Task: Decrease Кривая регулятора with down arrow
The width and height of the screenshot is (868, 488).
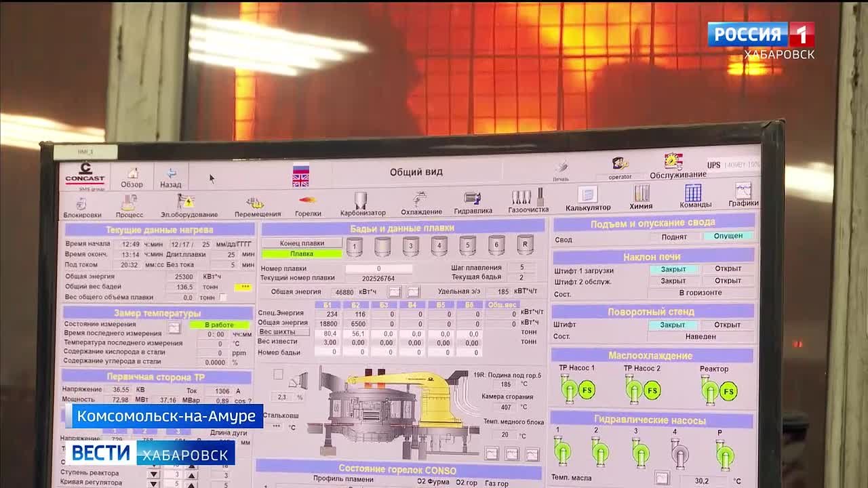Action: click(x=153, y=483)
